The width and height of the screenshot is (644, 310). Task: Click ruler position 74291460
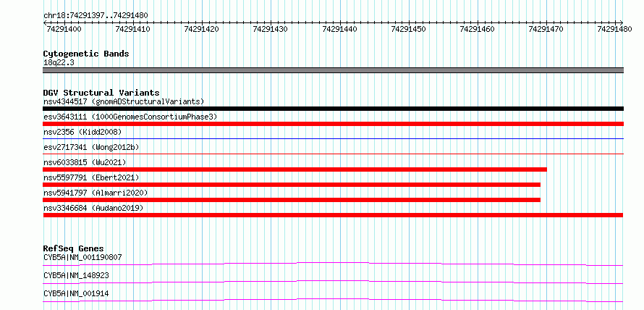coord(478,29)
